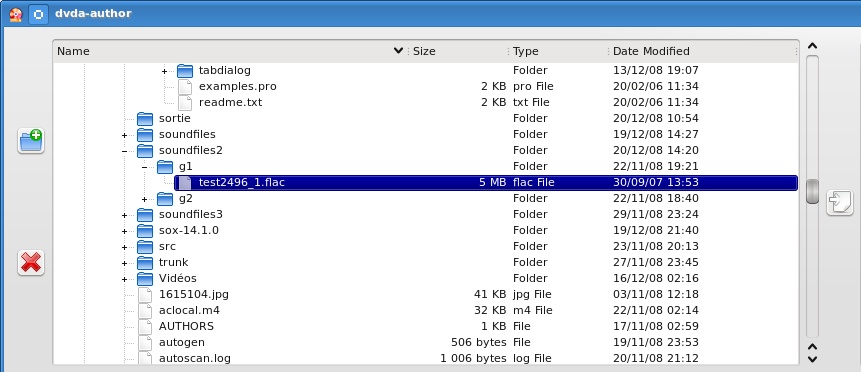
Task: Click the 41 KB size value
Action: 490,294
